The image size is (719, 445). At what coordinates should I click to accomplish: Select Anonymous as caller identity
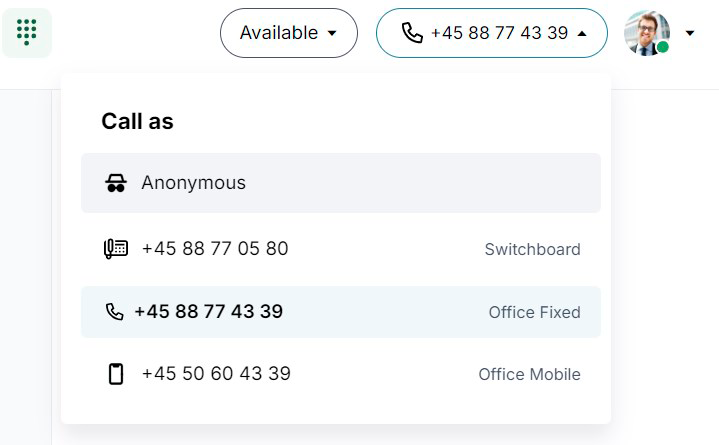tap(341, 183)
